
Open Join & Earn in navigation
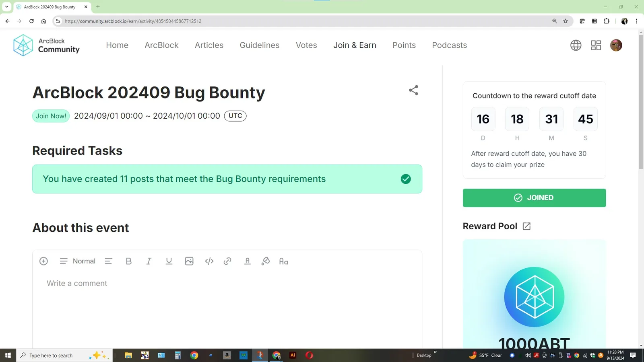pos(355,45)
